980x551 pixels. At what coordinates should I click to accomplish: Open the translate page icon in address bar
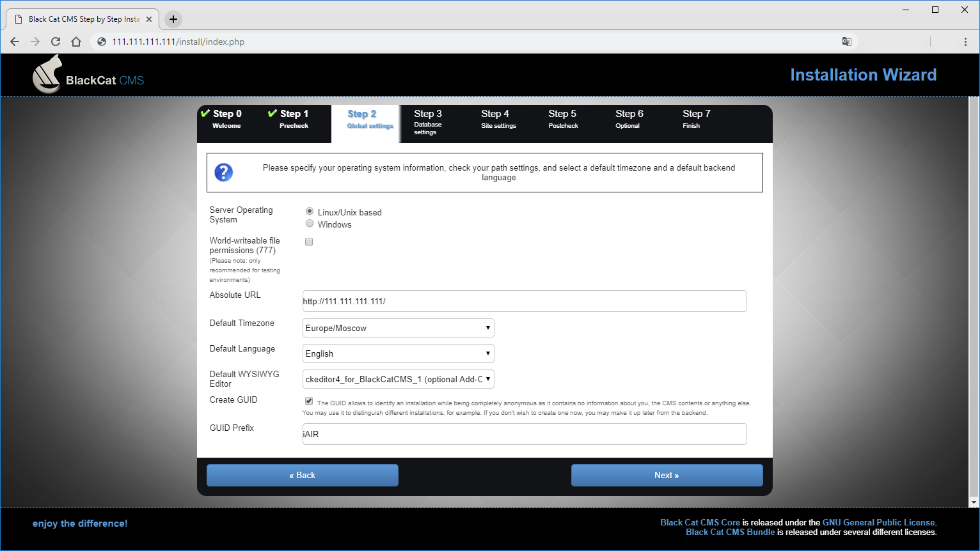point(846,42)
